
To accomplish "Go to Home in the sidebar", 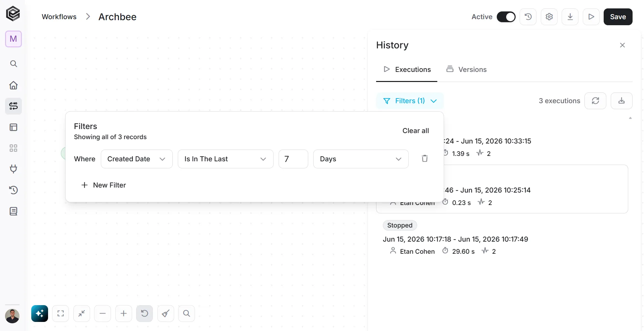I will tap(13, 85).
